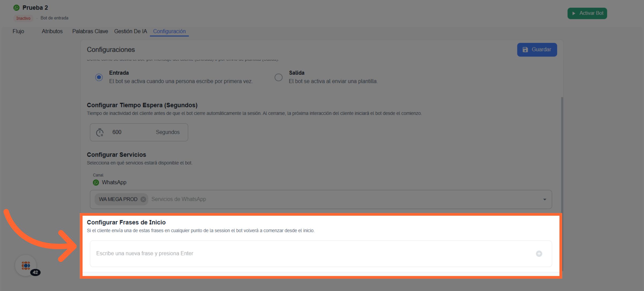The height and width of the screenshot is (291, 644).
Task: Click the WhatsApp logo beside Prueba 2
Action: pyautogui.click(x=16, y=8)
